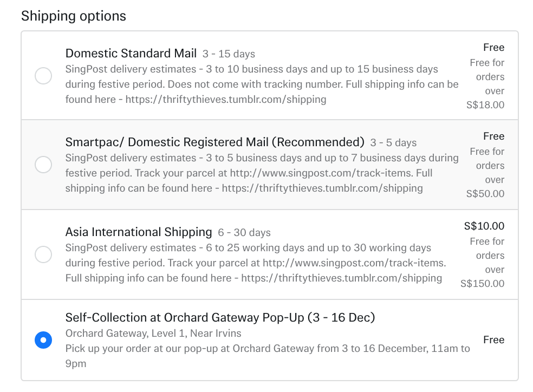The image size is (533, 392).
Task: Click the "Shipping options" heading
Action: click(x=74, y=16)
